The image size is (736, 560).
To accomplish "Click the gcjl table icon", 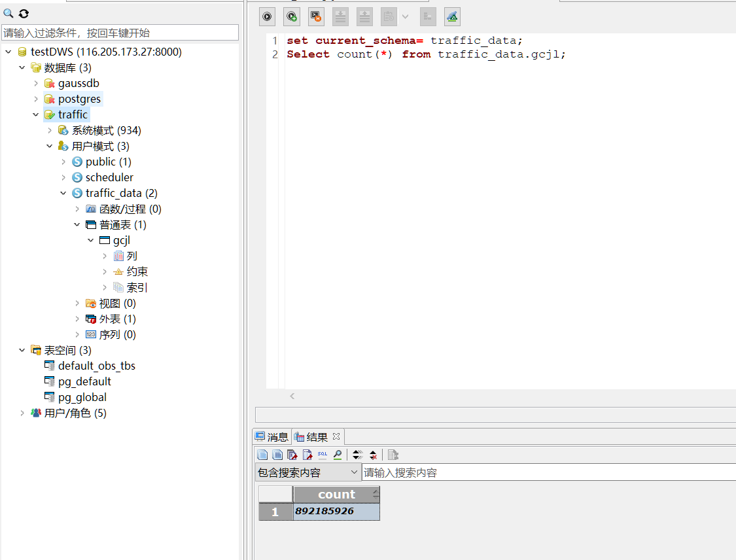I will [x=105, y=240].
